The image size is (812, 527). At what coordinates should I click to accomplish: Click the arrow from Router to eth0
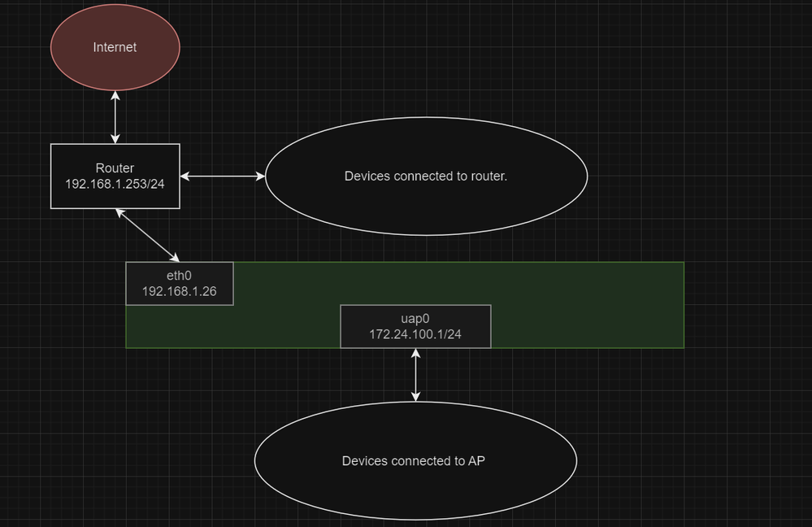click(146, 234)
